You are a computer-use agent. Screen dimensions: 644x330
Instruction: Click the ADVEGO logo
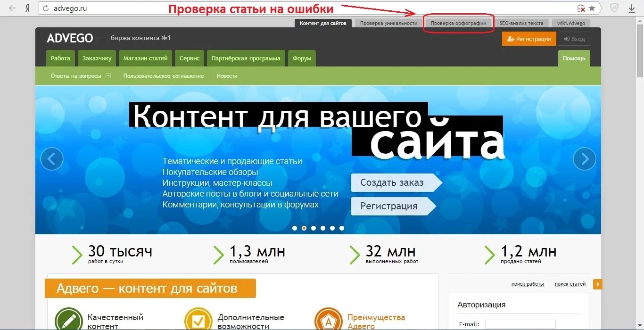70,38
